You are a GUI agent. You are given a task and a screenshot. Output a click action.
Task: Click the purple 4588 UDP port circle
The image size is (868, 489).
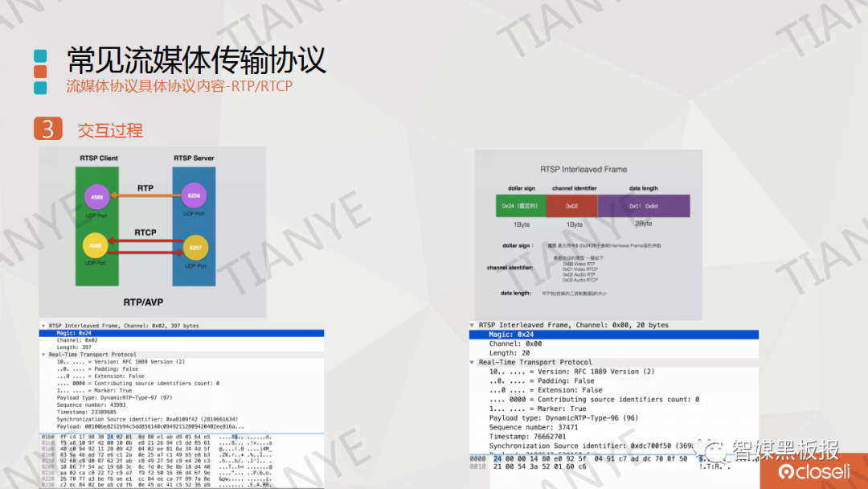(97, 197)
